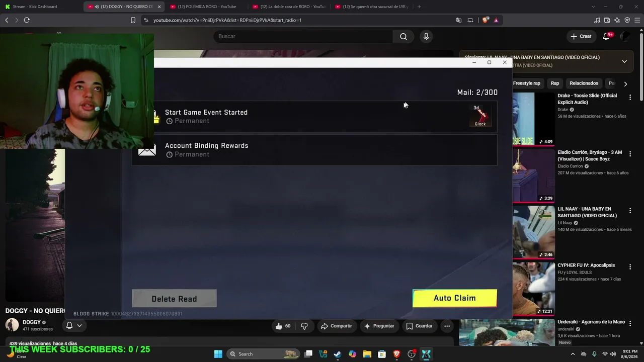Screen dimensions: 644x362
Task: Open a new browser tab with plus button
Action: click(x=419, y=7)
